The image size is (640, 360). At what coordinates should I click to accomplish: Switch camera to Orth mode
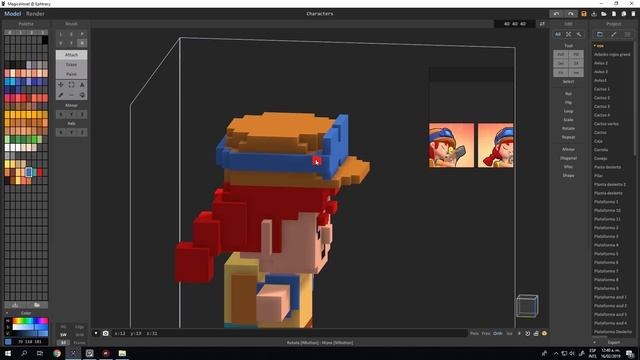[x=498, y=333]
